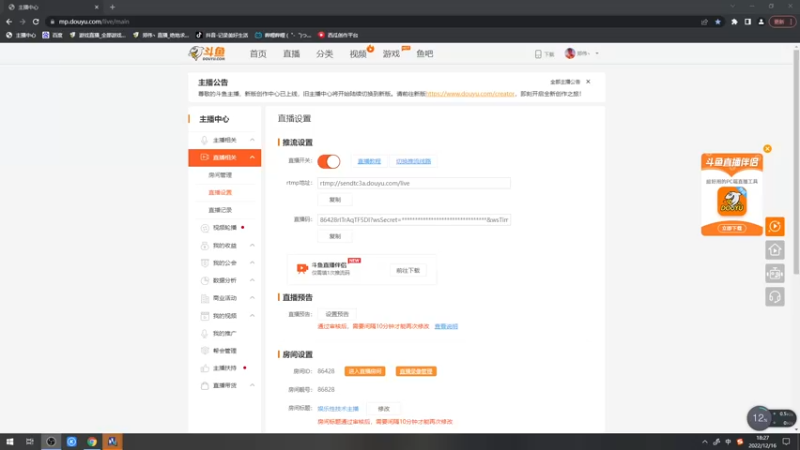This screenshot has width=800, height=450.
Task: Click 修改 beside the room title
Action: click(x=384, y=409)
